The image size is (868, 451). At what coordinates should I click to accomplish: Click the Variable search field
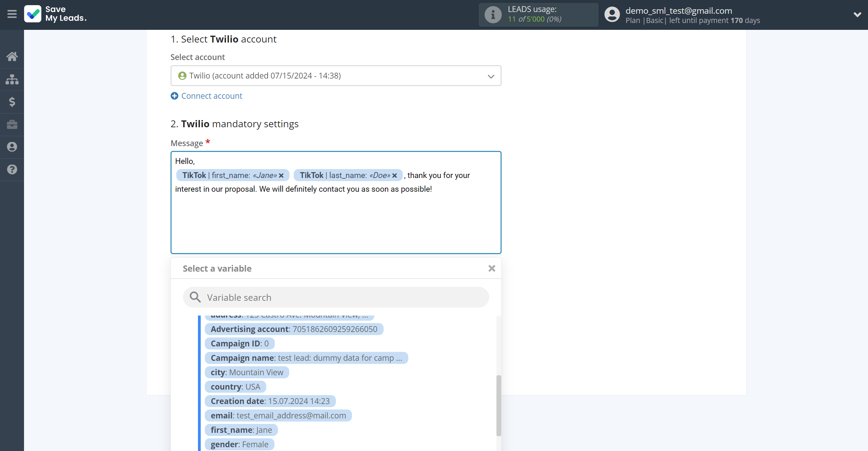pos(336,297)
